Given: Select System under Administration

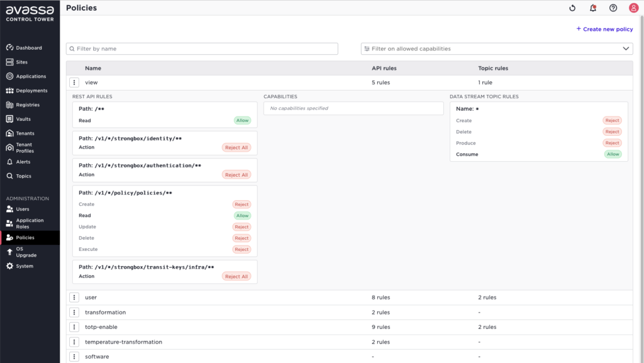Looking at the screenshot, I should (x=25, y=266).
